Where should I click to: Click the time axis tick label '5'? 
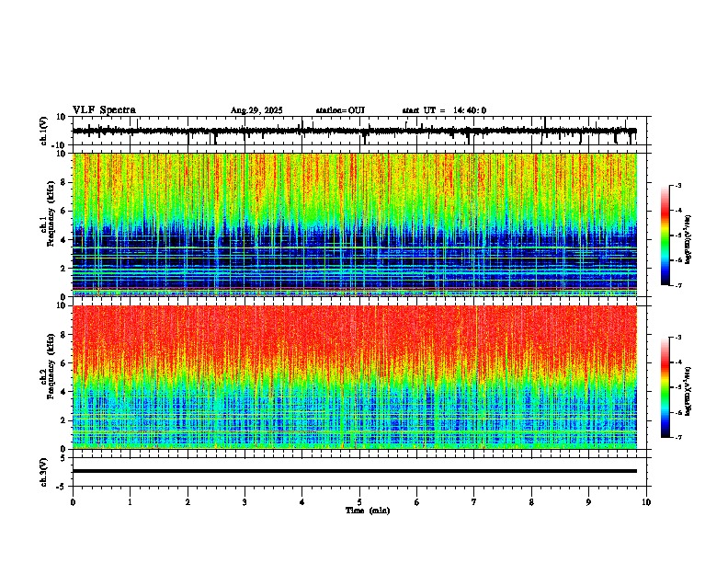click(x=359, y=502)
